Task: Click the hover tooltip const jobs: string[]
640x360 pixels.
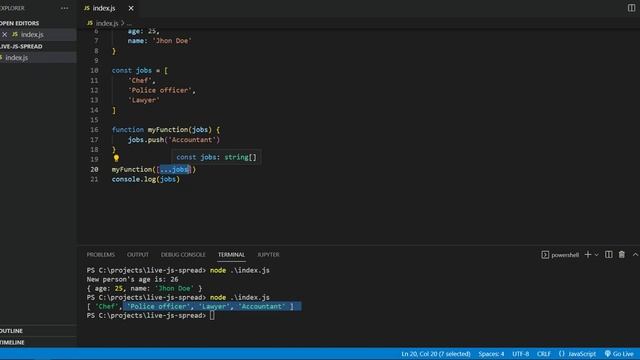Action: tap(216, 157)
